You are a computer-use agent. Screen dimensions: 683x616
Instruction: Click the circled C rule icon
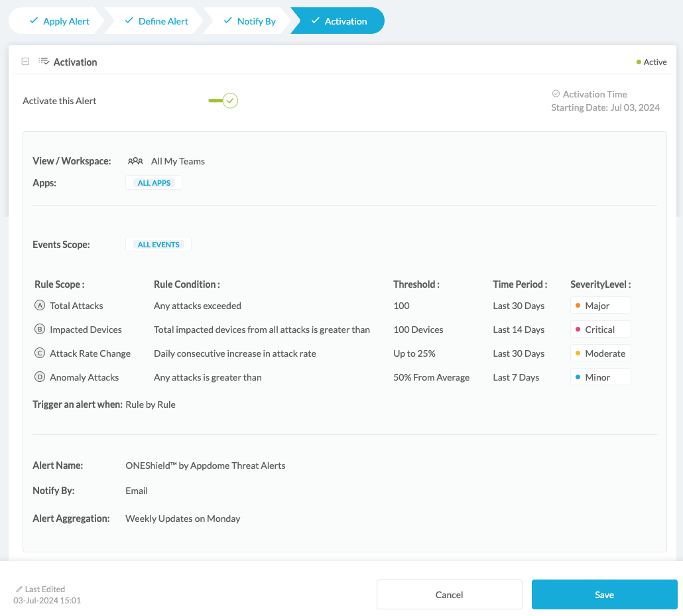pos(39,353)
